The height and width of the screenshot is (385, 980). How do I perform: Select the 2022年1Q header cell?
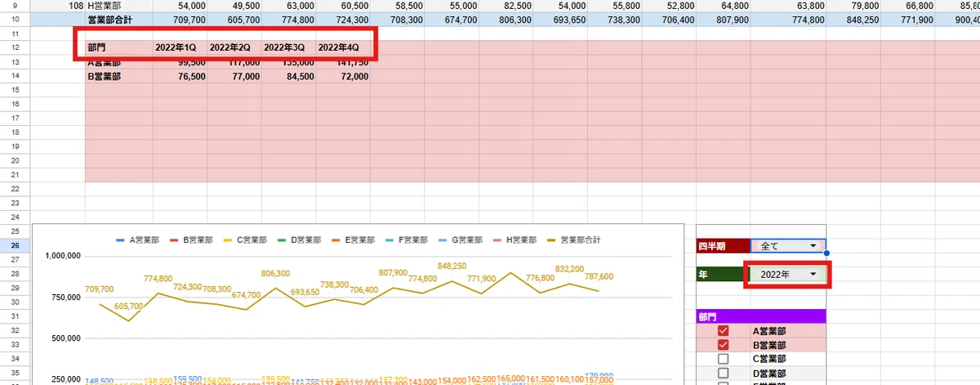click(180, 47)
